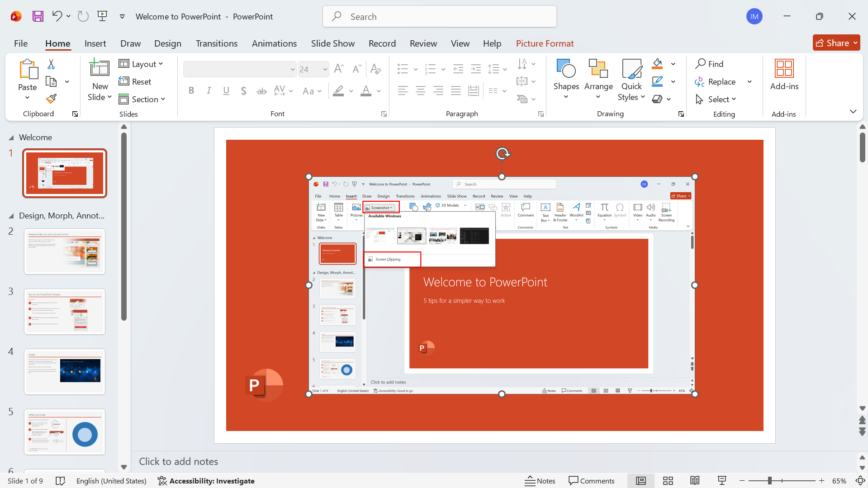868x488 pixels.
Task: Start presentation from beginning icon
Action: point(103,17)
